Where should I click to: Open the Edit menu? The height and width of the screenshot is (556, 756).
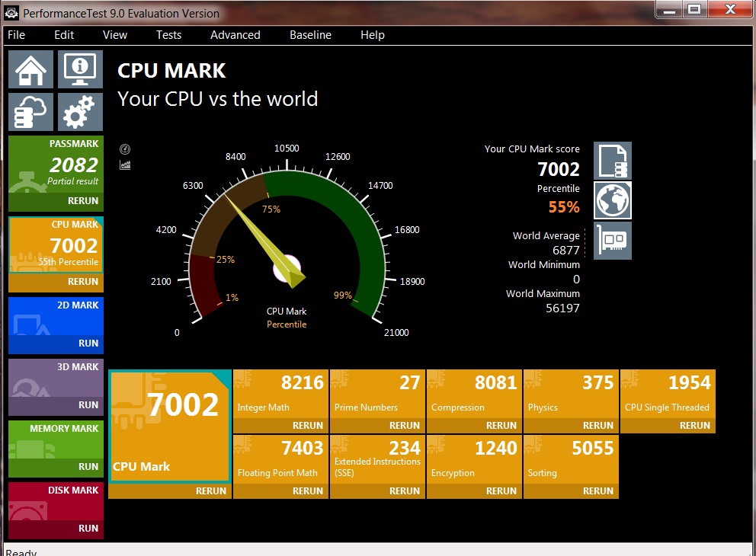[64, 35]
